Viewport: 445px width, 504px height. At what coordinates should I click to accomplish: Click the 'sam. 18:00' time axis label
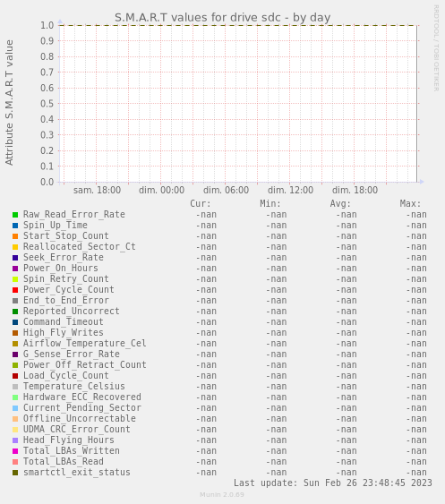tap(97, 190)
